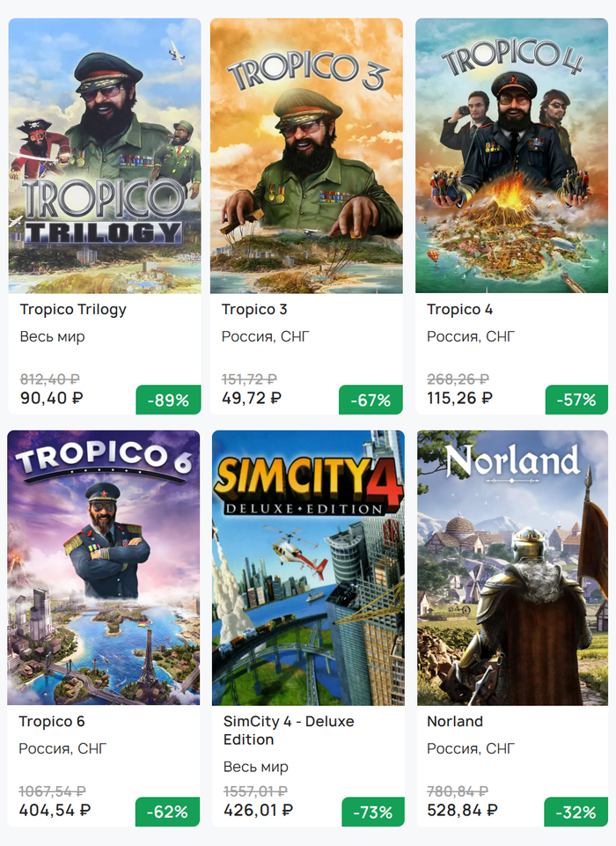The width and height of the screenshot is (616, 846).
Task: Click the Tropico 4 title link
Action: 459,310
